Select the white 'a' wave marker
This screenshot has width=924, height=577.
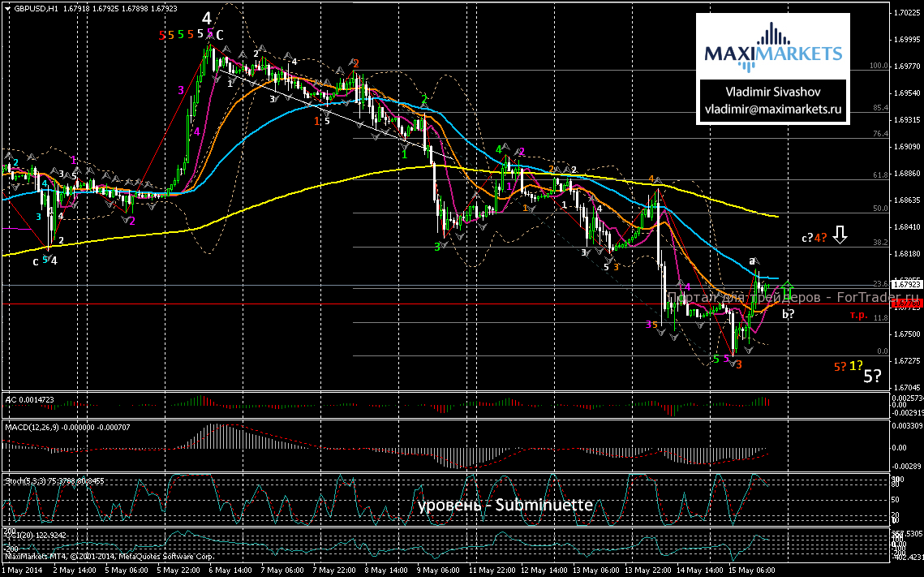point(752,261)
